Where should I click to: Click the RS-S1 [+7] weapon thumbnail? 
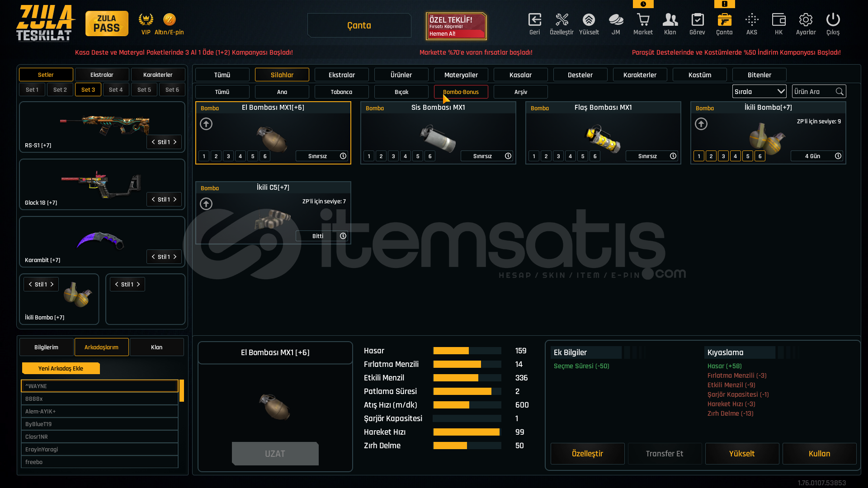pos(105,124)
